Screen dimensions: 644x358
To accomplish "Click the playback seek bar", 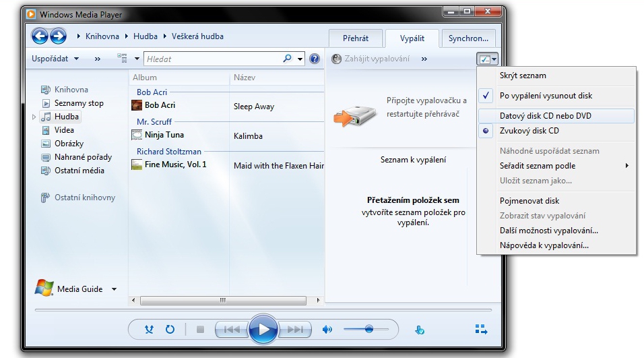I will coord(263,310).
